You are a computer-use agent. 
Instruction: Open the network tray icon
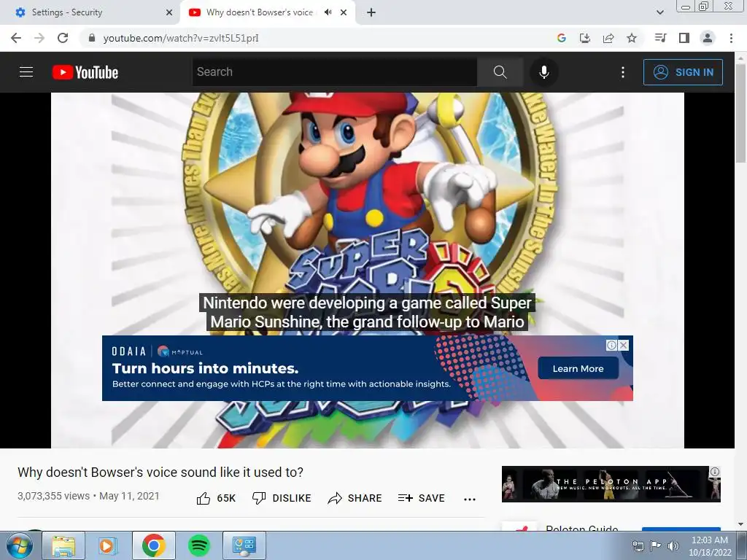(638, 545)
